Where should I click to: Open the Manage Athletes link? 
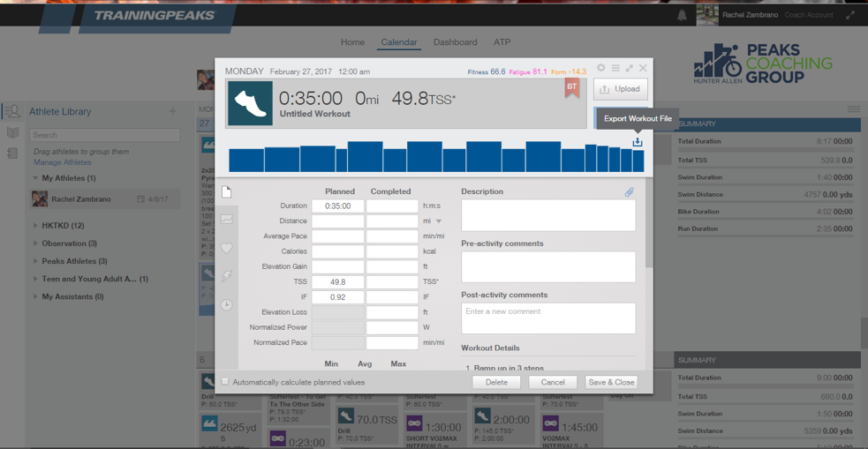tap(62, 162)
